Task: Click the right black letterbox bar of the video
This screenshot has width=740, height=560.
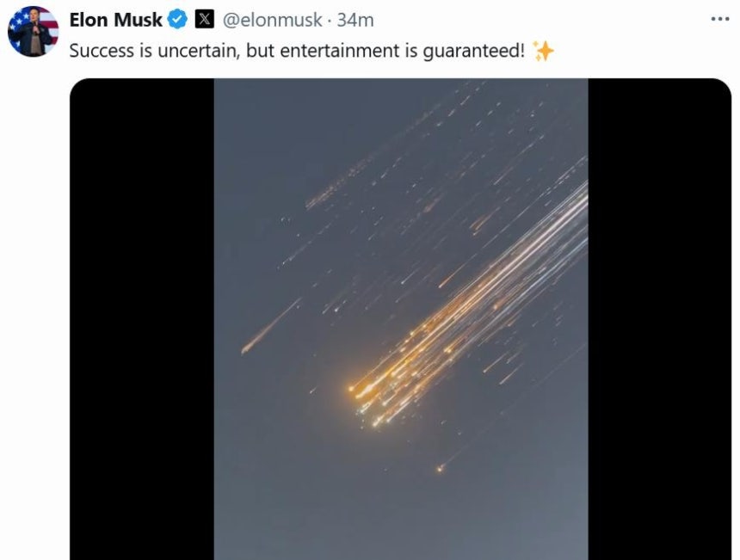Action: (x=660, y=319)
